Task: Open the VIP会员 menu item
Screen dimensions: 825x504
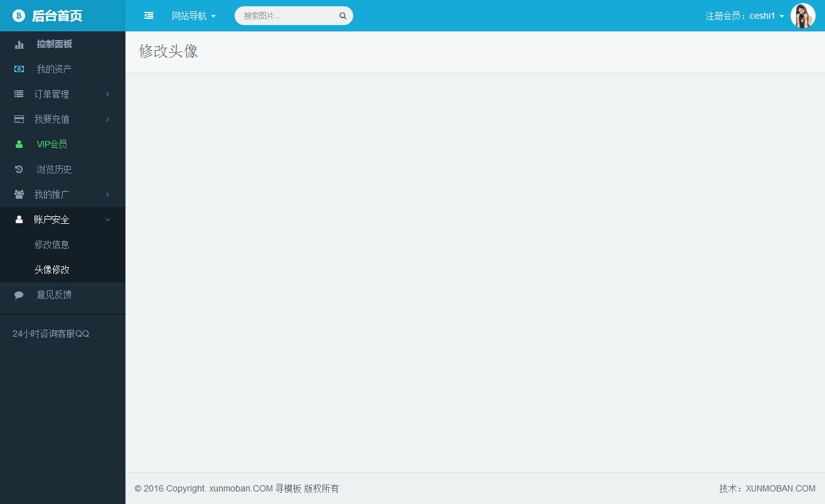Action: pyautogui.click(x=52, y=144)
